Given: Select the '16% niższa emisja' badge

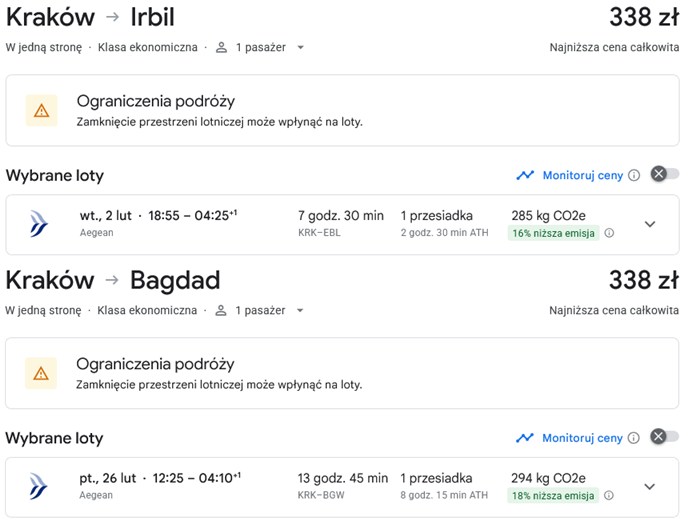Looking at the screenshot, I should pos(554,233).
